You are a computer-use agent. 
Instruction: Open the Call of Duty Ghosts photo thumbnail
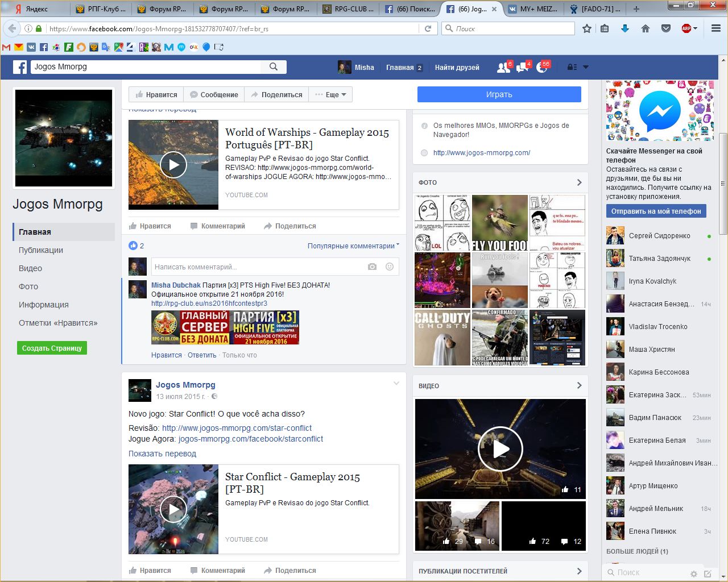point(442,338)
